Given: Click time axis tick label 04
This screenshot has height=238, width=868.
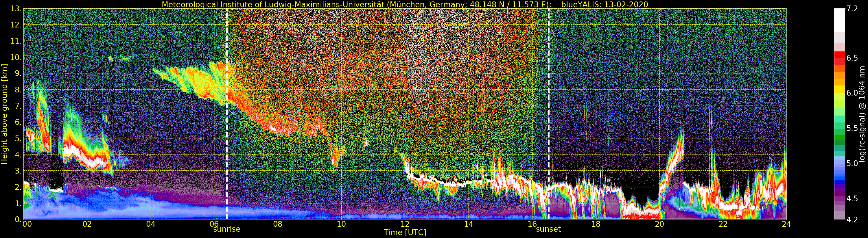Looking at the screenshot, I should pyautogui.click(x=151, y=224).
